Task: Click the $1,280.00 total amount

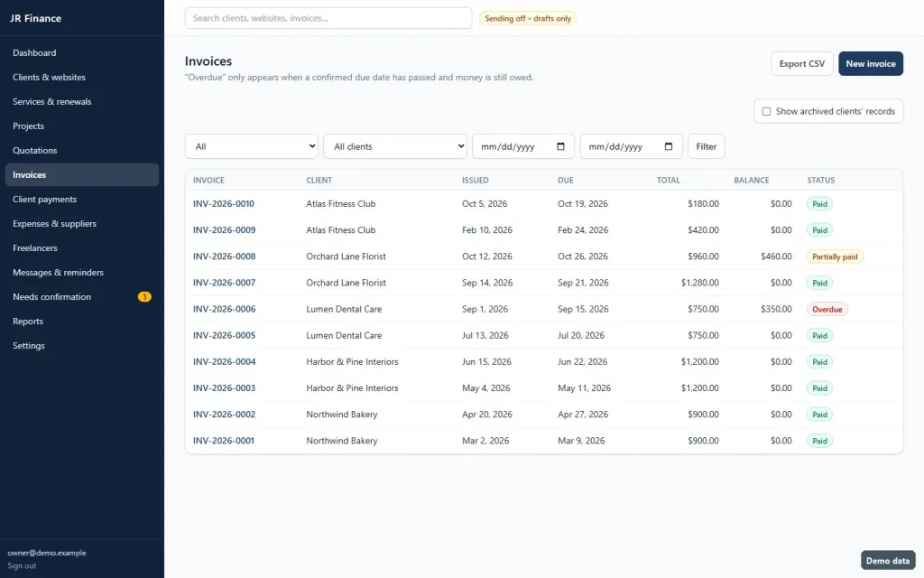Action: click(x=699, y=283)
